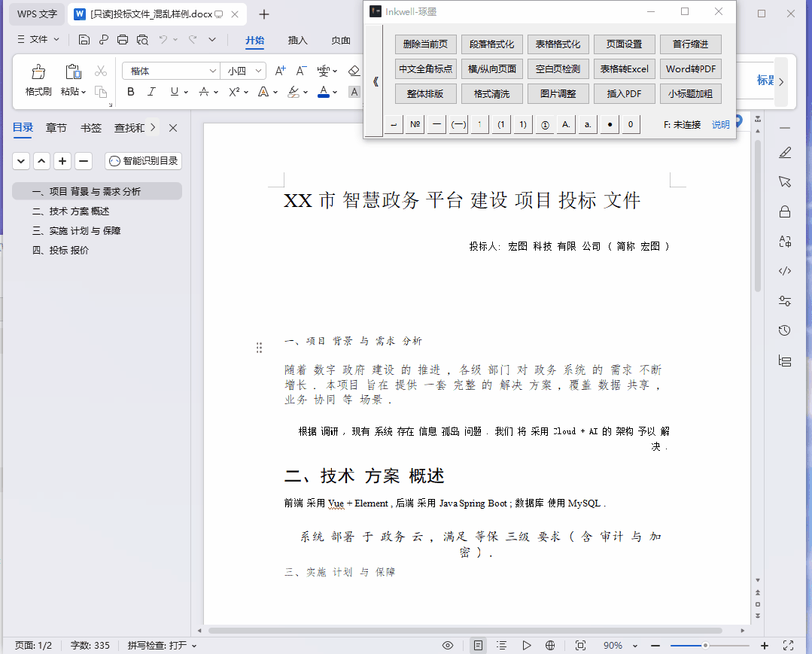Image resolution: width=812 pixels, height=654 pixels.
Task: Click the remove heading minus button
Action: 83,161
